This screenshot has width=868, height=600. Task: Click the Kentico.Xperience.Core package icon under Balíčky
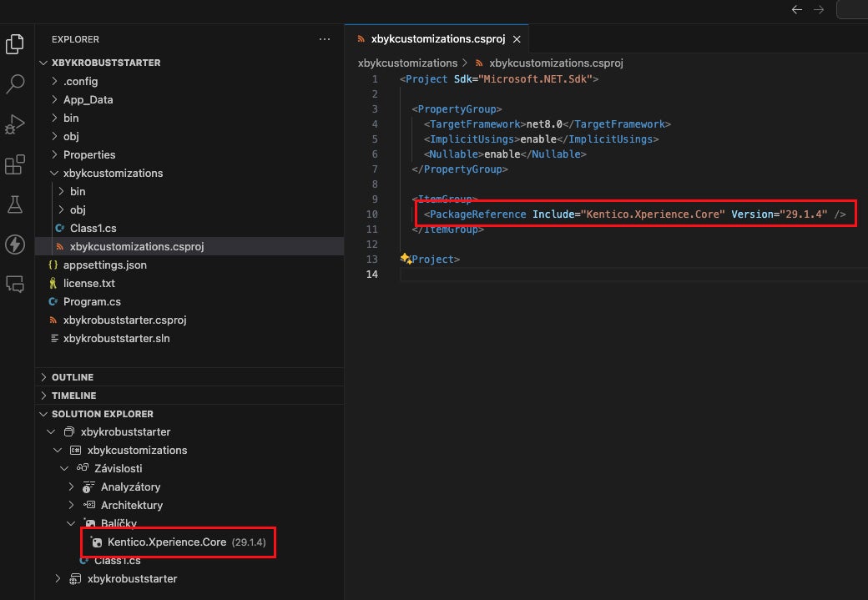click(x=98, y=542)
